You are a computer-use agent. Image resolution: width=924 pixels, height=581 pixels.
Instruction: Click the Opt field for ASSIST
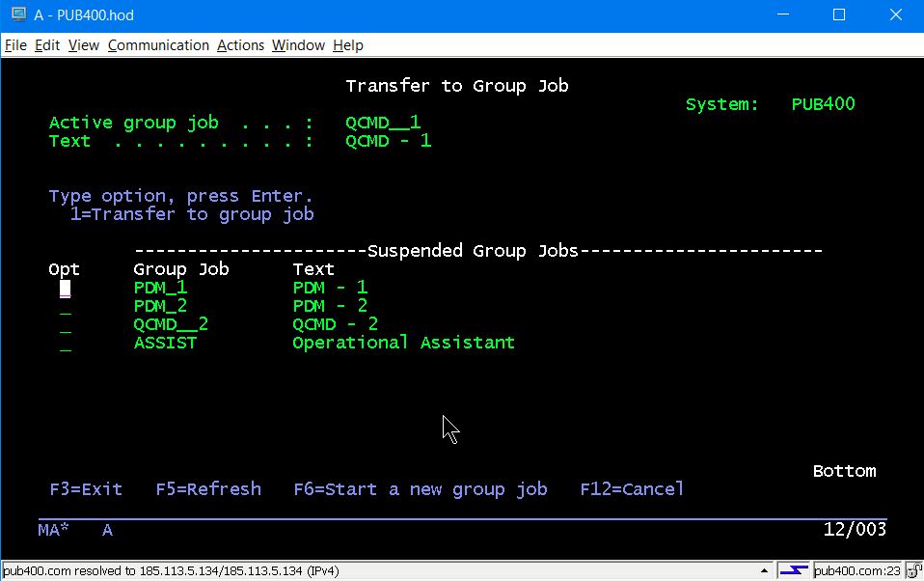[65, 343]
